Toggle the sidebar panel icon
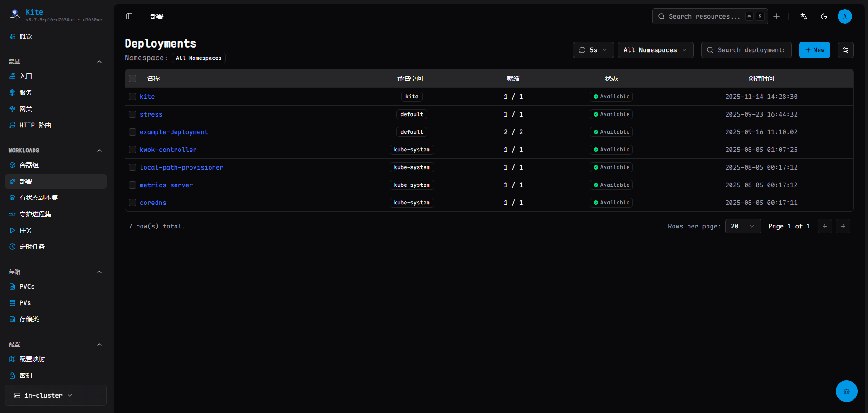Viewport: 868px width, 413px height. coord(129,16)
